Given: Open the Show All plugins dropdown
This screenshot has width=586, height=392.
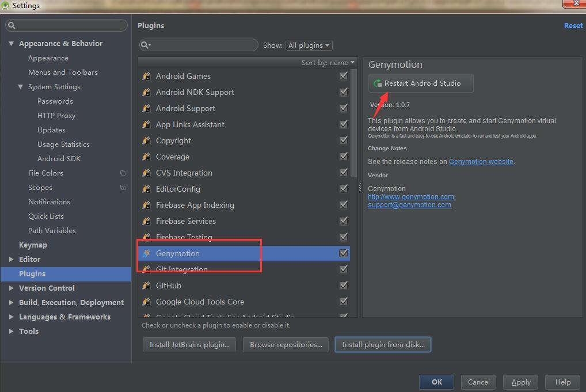Looking at the screenshot, I should [x=309, y=45].
